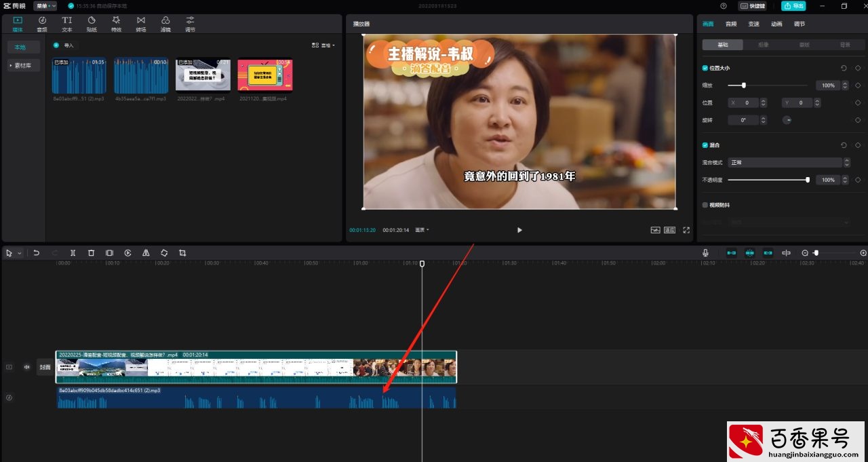
Task: Click the split clip tool
Action: [73, 253]
